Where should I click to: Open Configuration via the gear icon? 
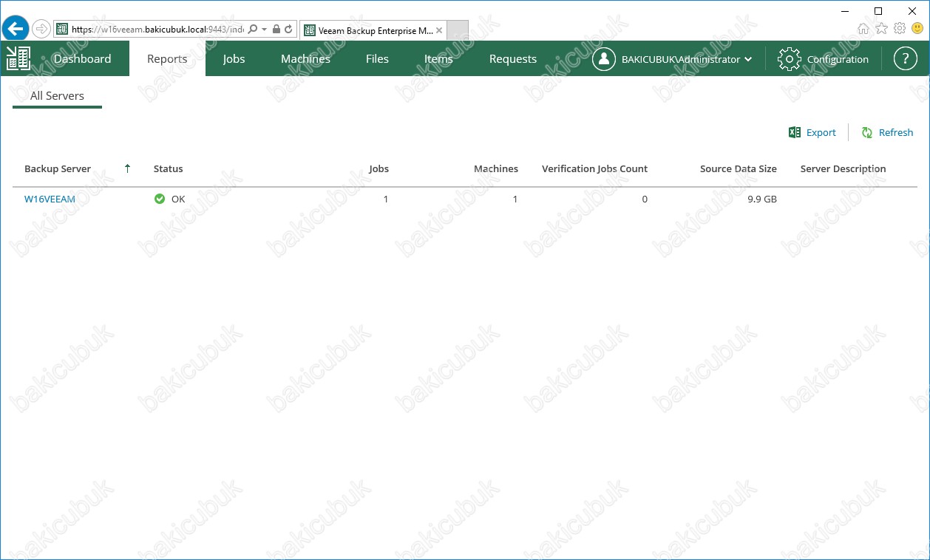point(790,59)
